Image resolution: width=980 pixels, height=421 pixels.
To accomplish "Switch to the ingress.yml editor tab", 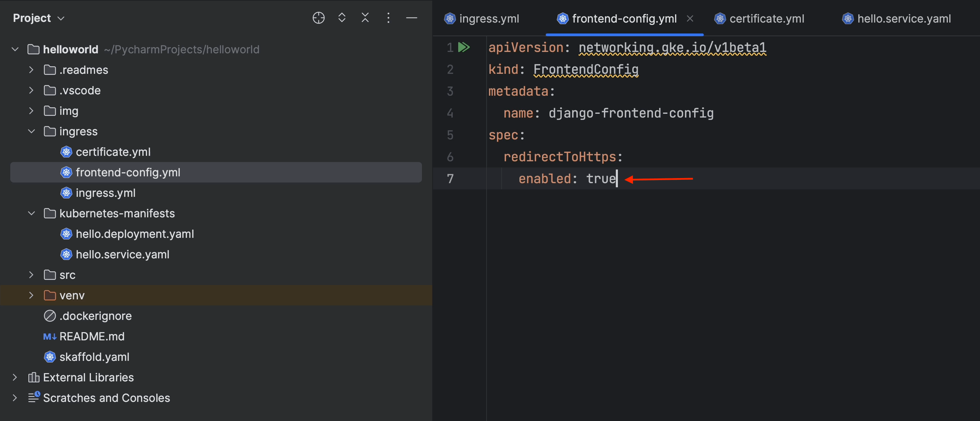I will click(489, 19).
